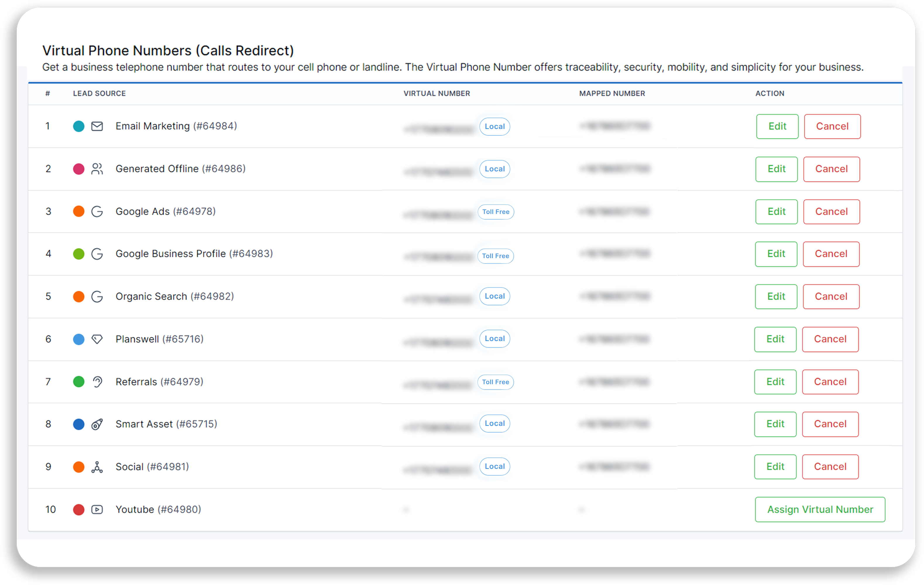Click Local badge on Email Marketing row
Image resolution: width=924 pixels, height=585 pixels.
tap(495, 126)
